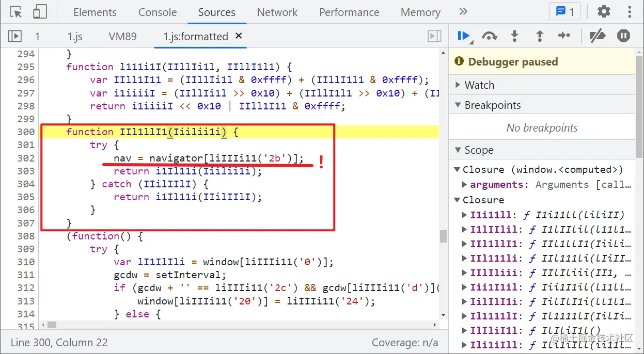Screen dimensions: 644x354
Task: Set breakpoint on line number 310
Action: click(25, 262)
